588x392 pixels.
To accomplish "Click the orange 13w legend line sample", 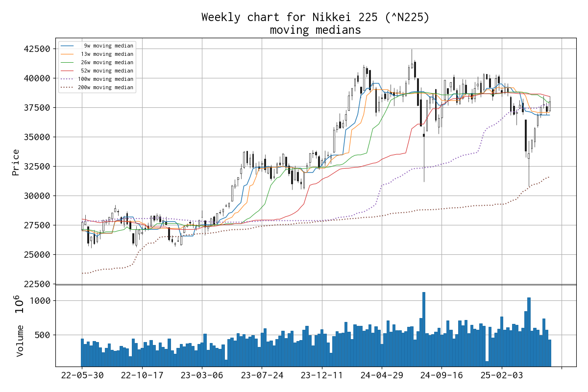I will pos(68,54).
